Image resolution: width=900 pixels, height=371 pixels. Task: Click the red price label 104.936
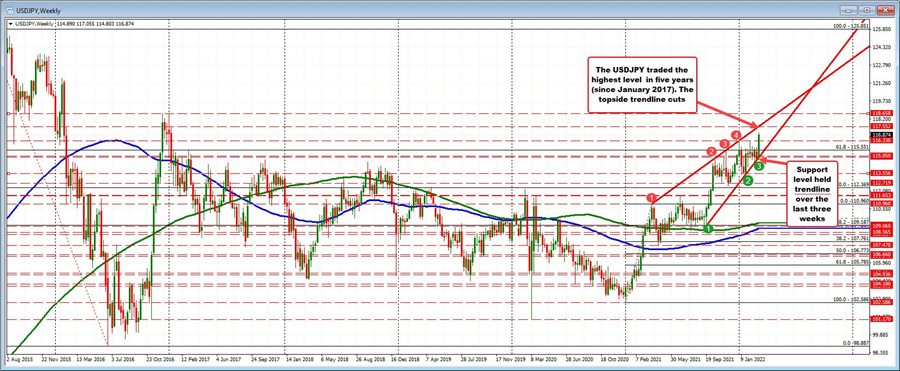pos(882,273)
